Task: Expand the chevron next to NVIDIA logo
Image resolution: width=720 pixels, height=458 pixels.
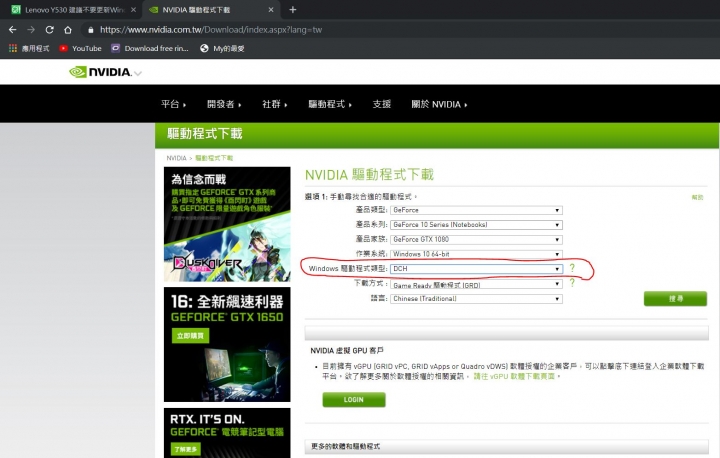Action: 138,73
